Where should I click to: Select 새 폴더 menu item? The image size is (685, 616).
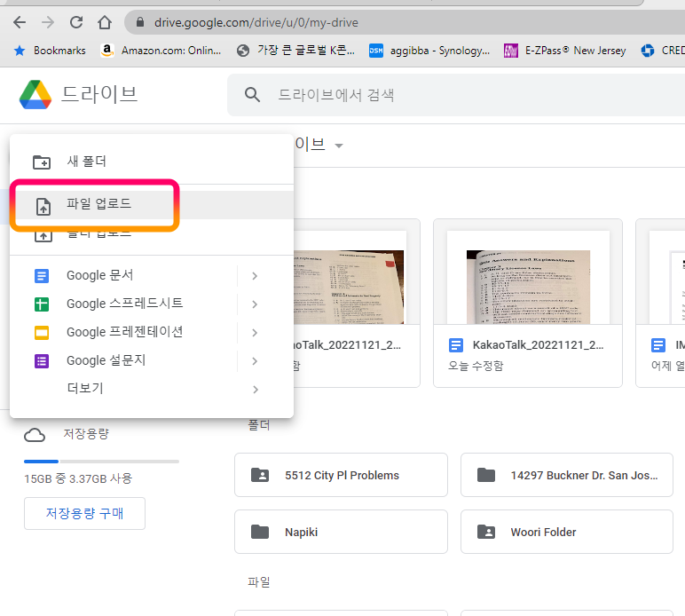pyautogui.click(x=152, y=162)
